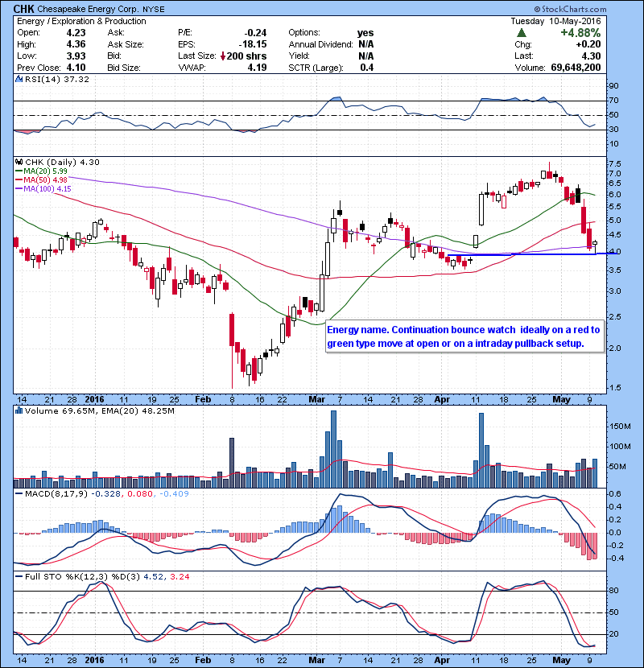Click the MACD(8,17,9) legend label
Viewport: 644px width, 668px height.
point(56,493)
